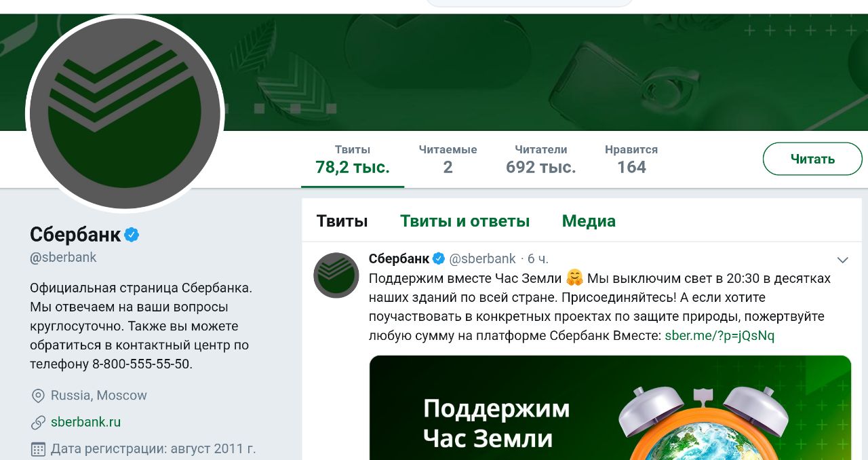
Task: Open the Поддержим Час Земли tweet image
Action: pyautogui.click(x=610, y=408)
